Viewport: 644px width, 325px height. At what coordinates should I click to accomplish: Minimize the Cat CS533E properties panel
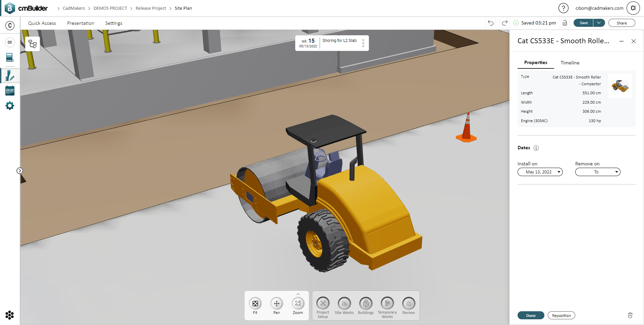coord(622,41)
